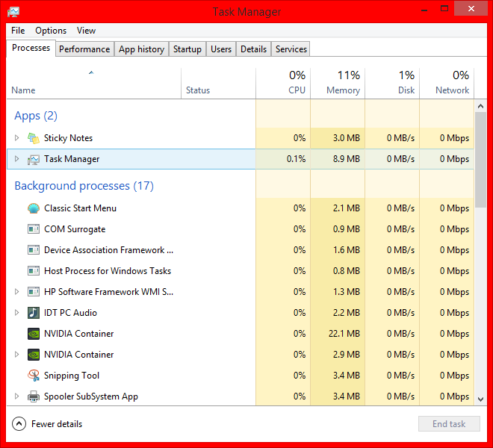This screenshot has width=493, height=448.
Task: Click the 2.9 MB NVIDIA Container icon
Action: point(34,355)
